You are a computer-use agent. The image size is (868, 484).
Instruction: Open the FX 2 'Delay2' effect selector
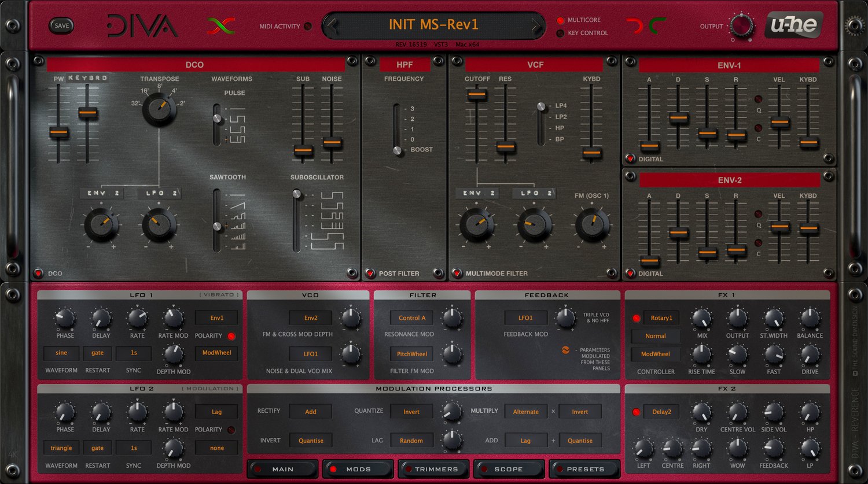coord(661,412)
